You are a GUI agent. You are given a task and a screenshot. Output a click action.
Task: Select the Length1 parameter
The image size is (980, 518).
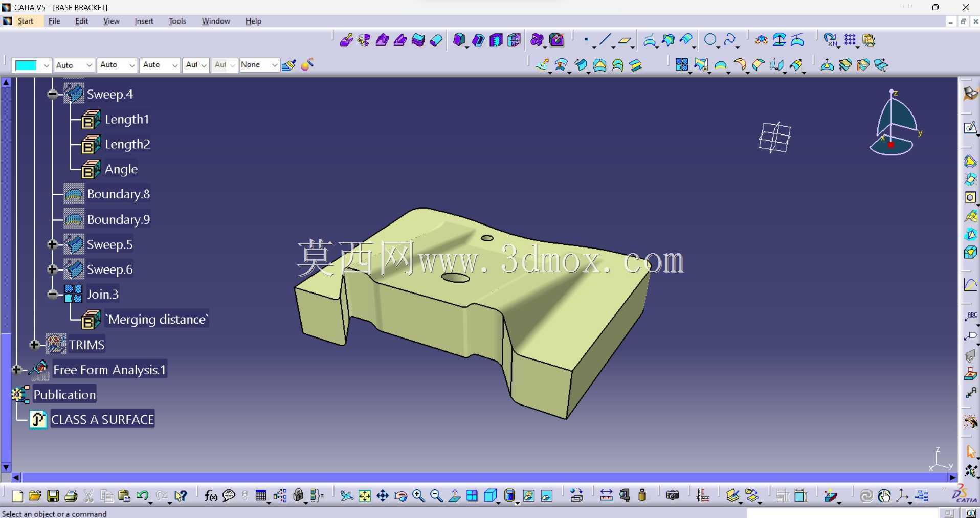click(x=126, y=119)
